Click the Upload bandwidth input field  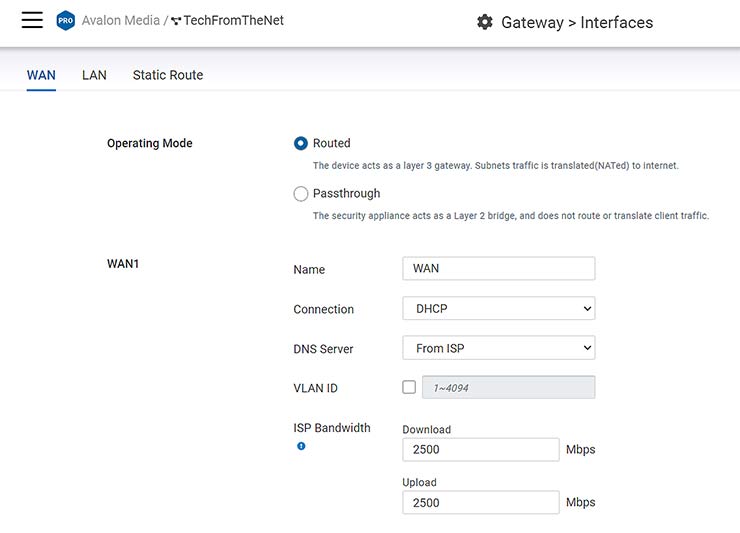point(480,502)
